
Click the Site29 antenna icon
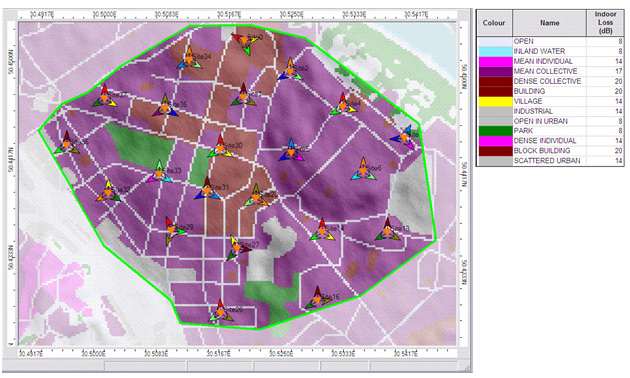tap(172, 230)
